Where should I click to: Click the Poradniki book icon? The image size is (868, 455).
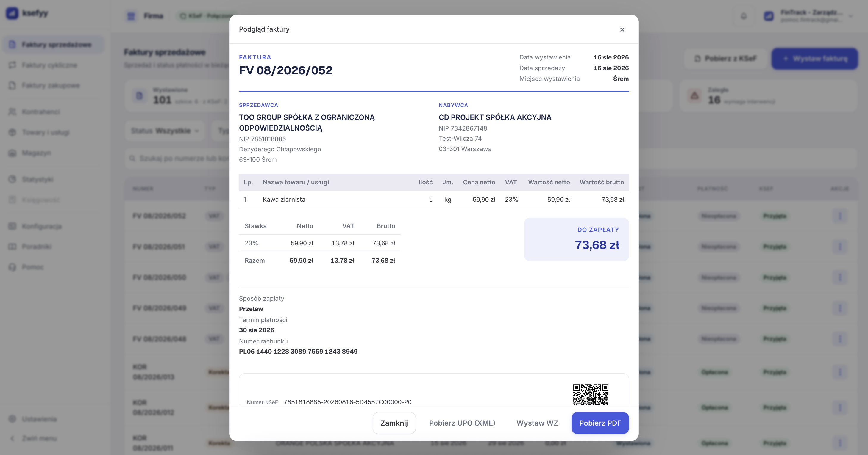(x=12, y=246)
